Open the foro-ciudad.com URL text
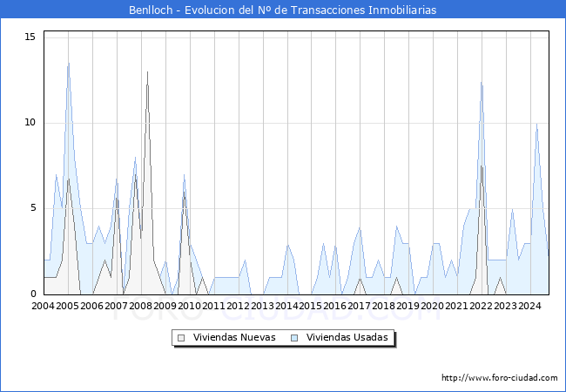 [500, 377]
